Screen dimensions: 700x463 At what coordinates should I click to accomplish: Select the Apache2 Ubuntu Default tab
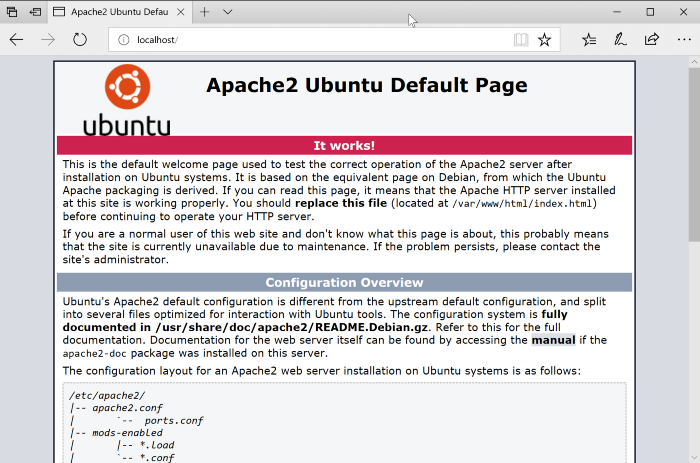(120, 12)
